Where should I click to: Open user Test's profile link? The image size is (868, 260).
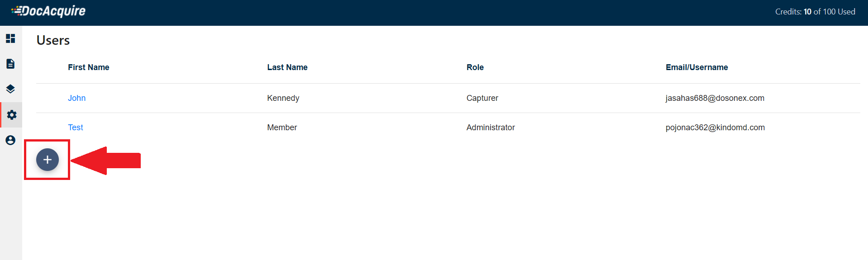pyautogui.click(x=76, y=128)
